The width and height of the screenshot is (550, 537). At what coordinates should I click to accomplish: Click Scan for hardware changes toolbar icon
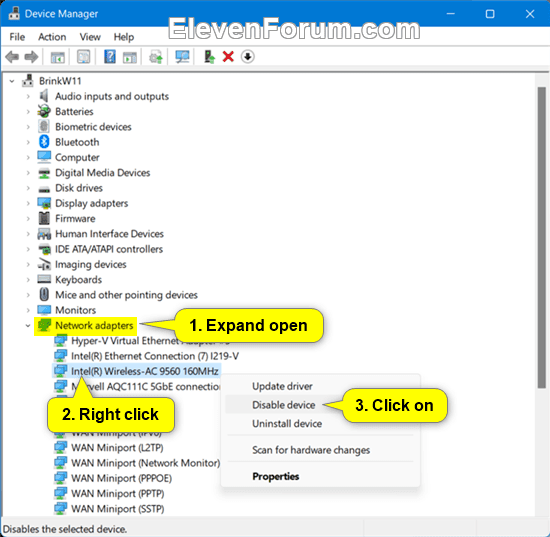click(x=182, y=56)
